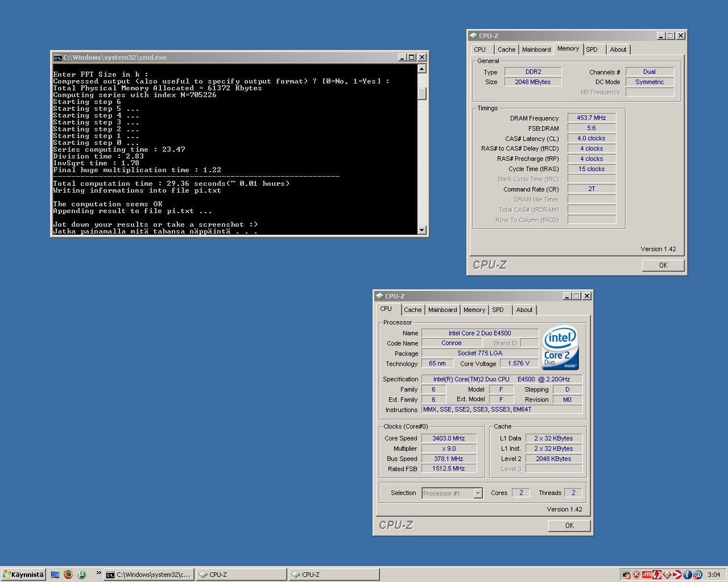This screenshot has height=582, width=728.
Task: Click the blue blocked 'a' tray icon
Action: click(698, 575)
